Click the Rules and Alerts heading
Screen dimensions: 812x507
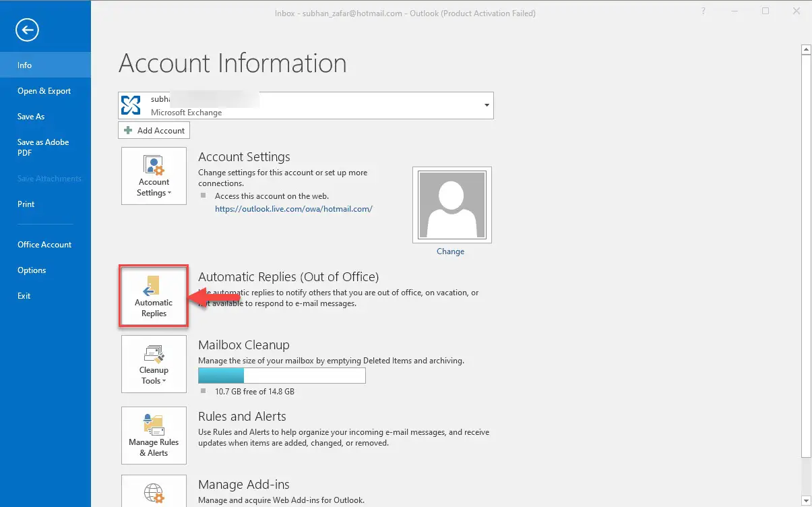click(242, 417)
